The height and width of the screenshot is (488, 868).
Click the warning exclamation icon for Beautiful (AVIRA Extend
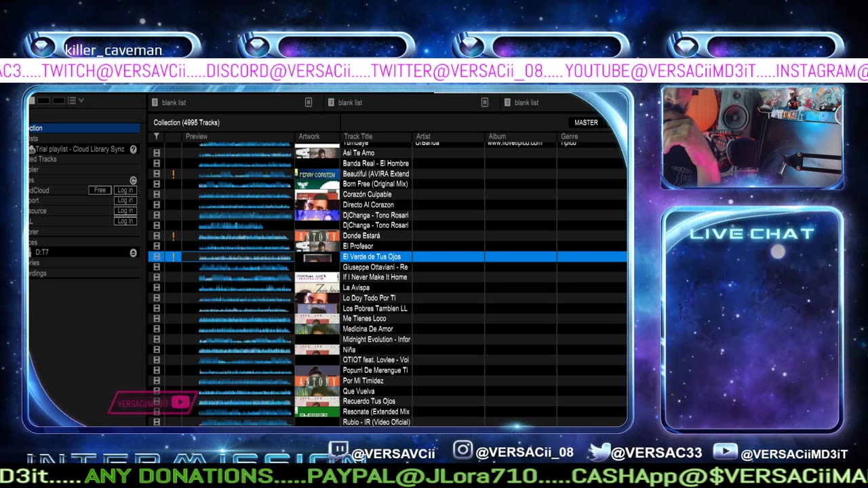point(174,174)
